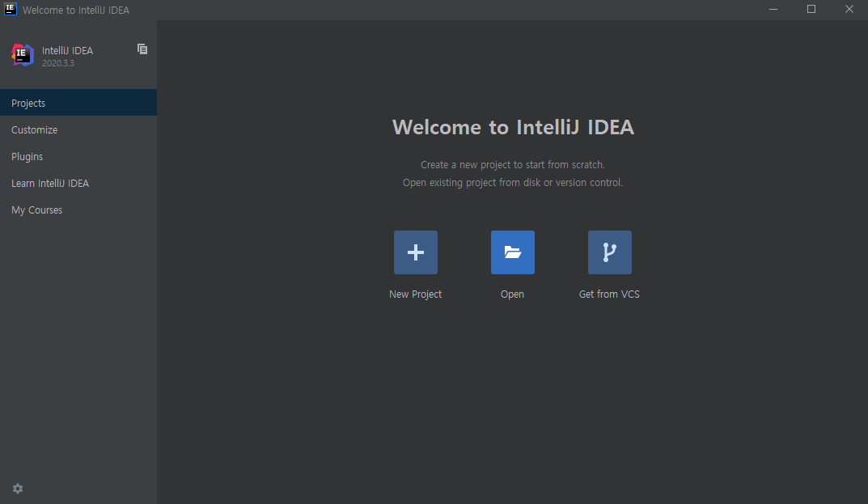The width and height of the screenshot is (868, 504).
Task: Click the New Project label
Action: [415, 294]
